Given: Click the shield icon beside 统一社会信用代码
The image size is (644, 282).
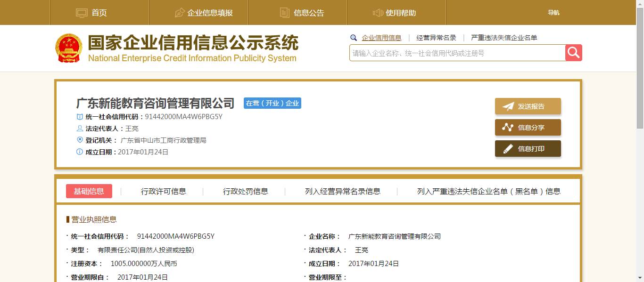Looking at the screenshot, I should (x=80, y=117).
